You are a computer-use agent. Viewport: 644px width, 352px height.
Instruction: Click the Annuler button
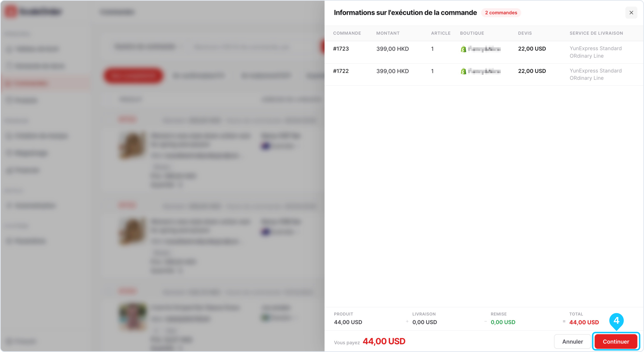(572, 341)
